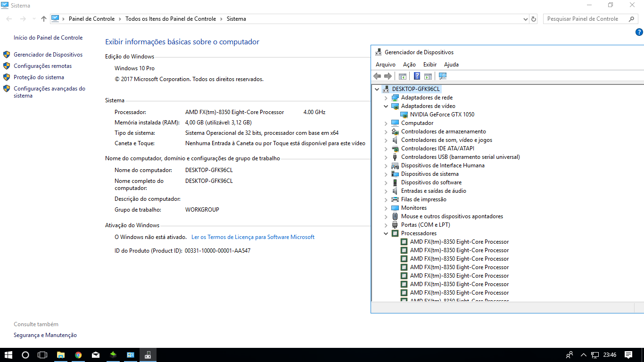The image size is (644, 362).
Task: Click the People icon in the system tray
Action: [x=570, y=355]
